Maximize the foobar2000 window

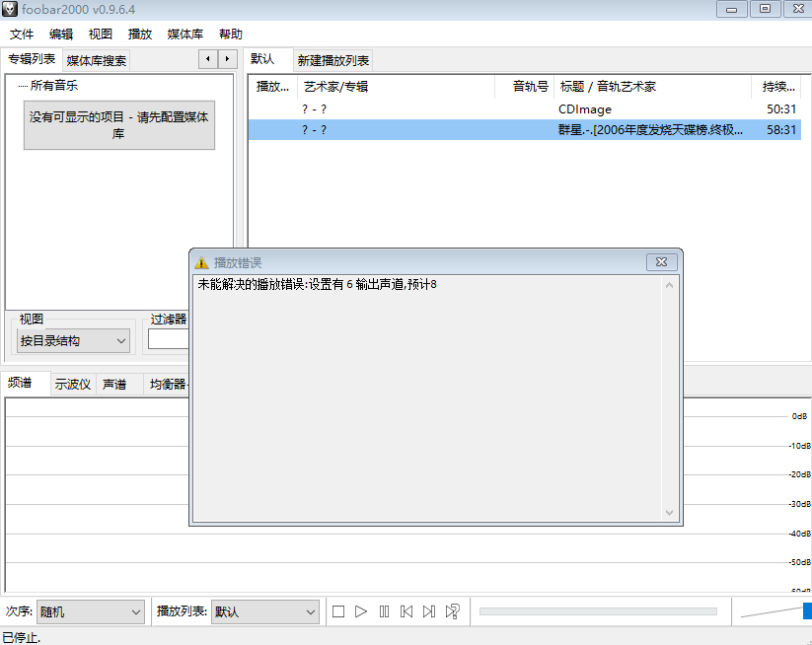coord(765,9)
